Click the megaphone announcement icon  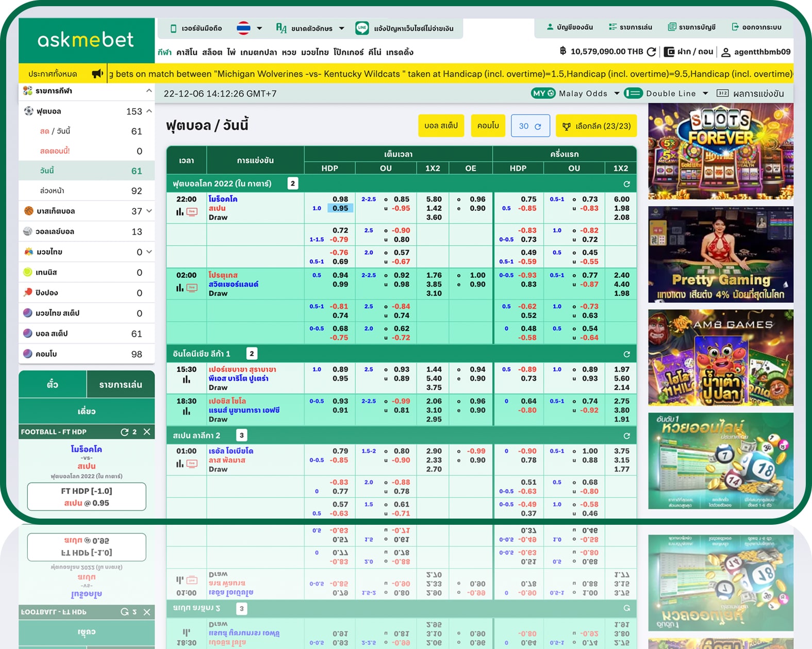pos(97,74)
